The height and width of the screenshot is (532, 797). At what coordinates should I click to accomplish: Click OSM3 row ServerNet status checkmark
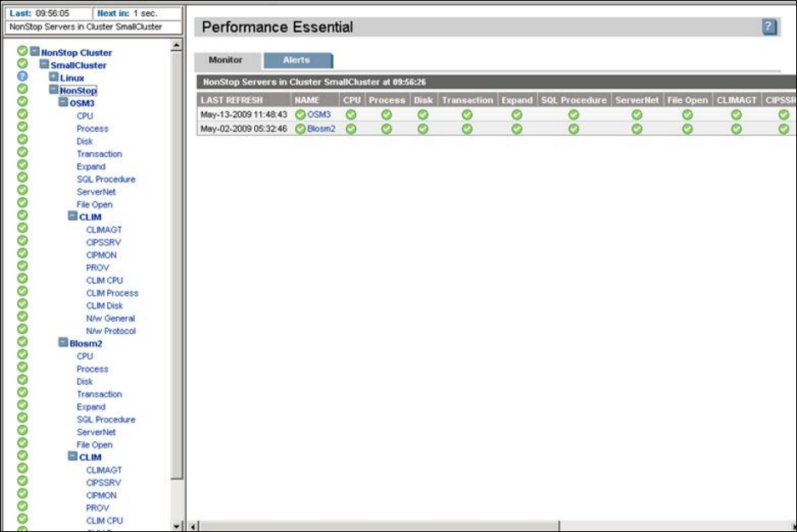coord(637,115)
